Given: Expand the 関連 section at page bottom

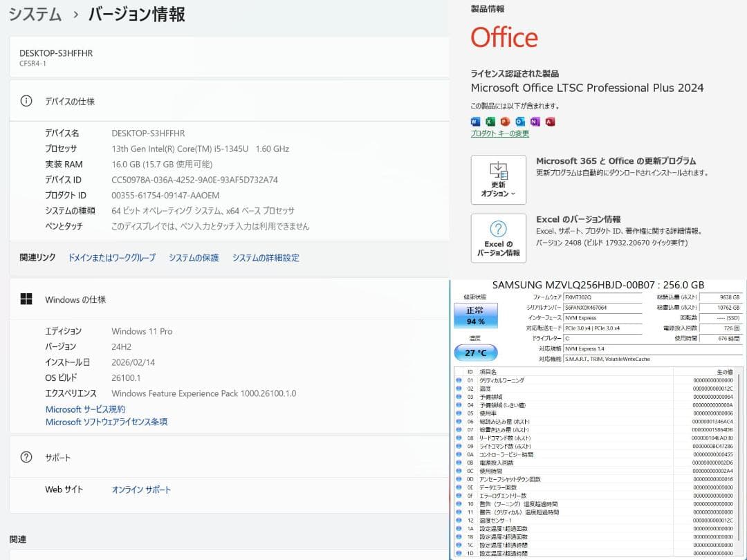Looking at the screenshot, I should (19, 539).
